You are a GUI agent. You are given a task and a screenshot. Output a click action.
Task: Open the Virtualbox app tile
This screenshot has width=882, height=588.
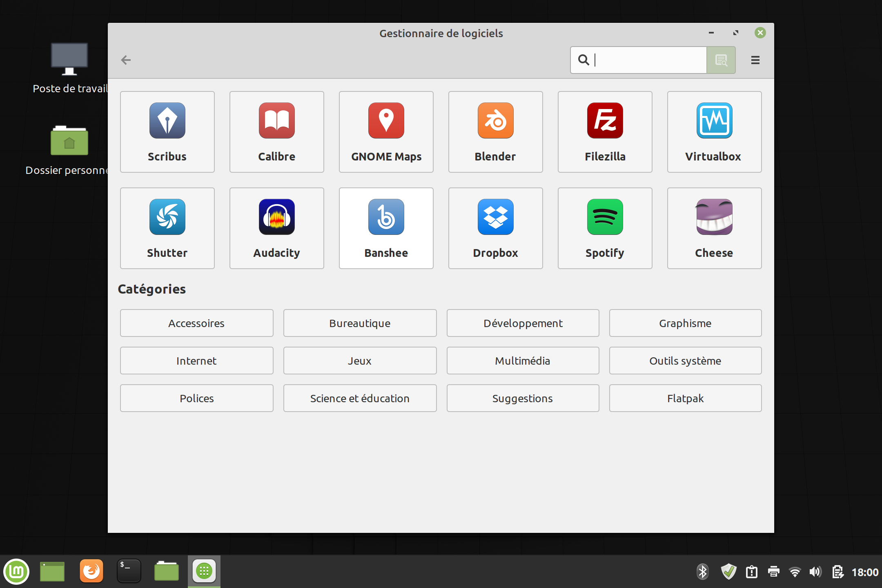click(714, 132)
